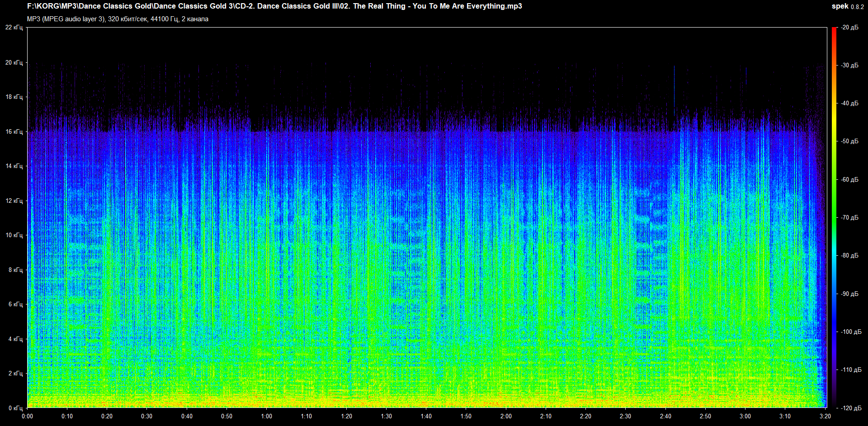Click the 0 кГц frequency label
Screen dimensions: 868x426
(x=15, y=408)
